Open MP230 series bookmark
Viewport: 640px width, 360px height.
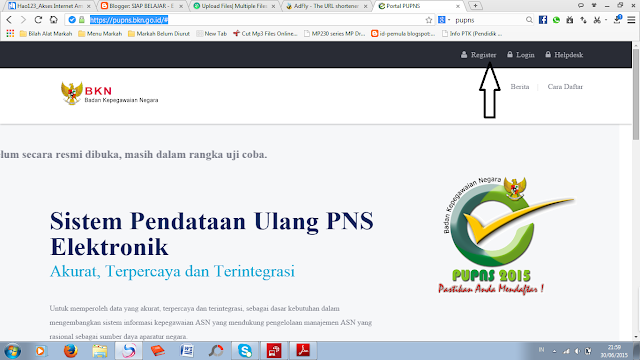(x=334, y=33)
